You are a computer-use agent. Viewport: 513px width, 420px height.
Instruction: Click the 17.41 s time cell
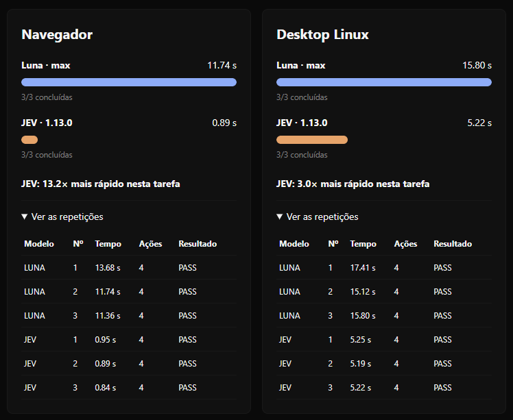(363, 268)
